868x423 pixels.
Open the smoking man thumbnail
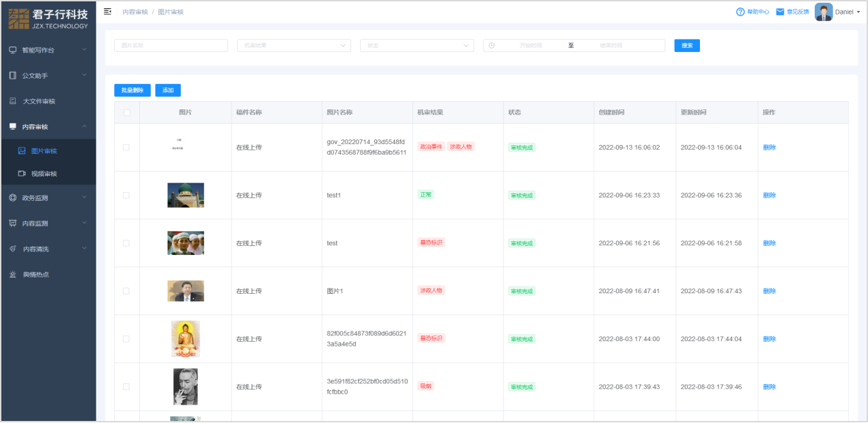pos(186,387)
